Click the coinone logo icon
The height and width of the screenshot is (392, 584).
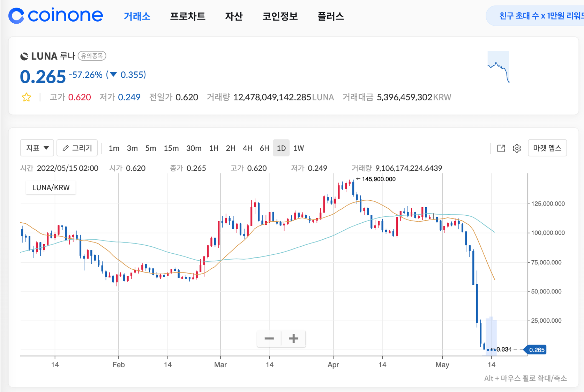coord(16,16)
